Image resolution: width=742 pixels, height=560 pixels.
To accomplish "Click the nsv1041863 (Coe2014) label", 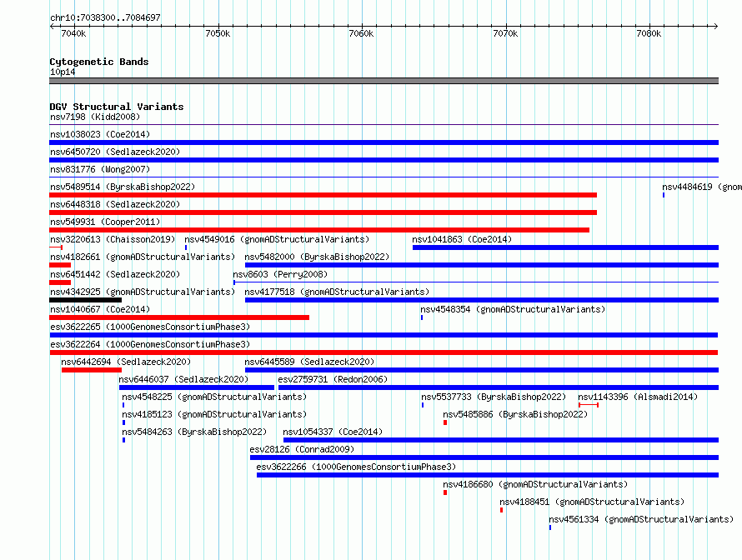I will [462, 239].
